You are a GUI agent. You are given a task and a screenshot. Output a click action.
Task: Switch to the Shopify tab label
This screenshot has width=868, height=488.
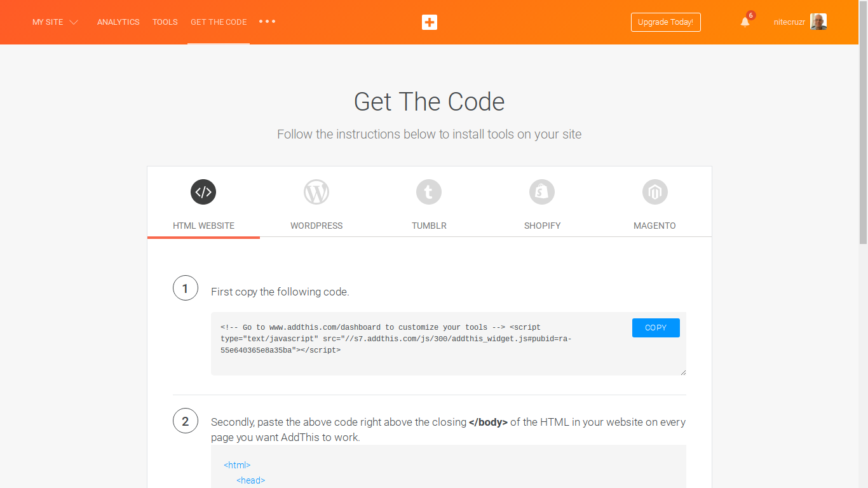pyautogui.click(x=542, y=226)
